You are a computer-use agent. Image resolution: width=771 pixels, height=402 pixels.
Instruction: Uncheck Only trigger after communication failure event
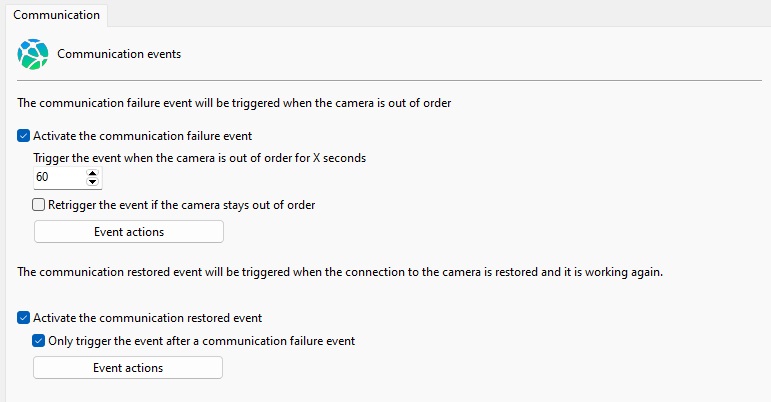click(38, 341)
